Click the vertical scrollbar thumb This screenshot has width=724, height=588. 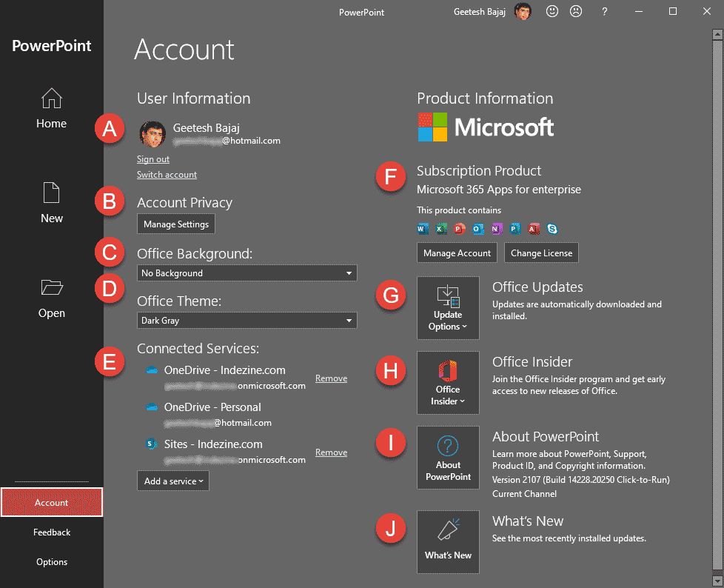click(717, 305)
